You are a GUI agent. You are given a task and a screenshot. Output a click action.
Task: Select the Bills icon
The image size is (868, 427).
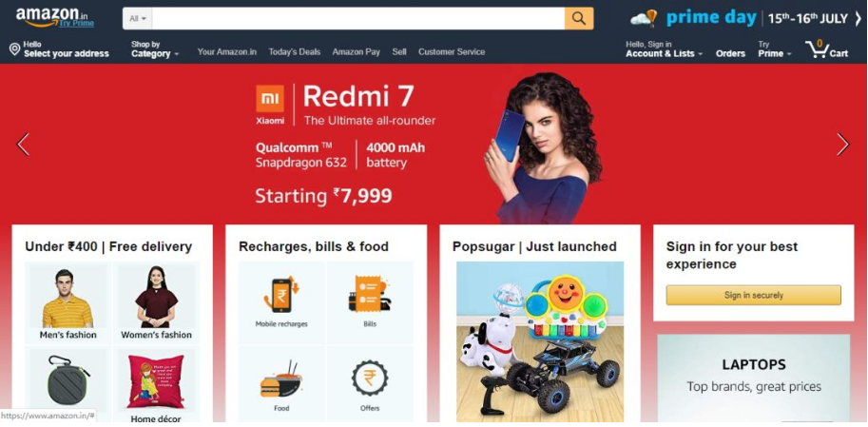[369, 295]
